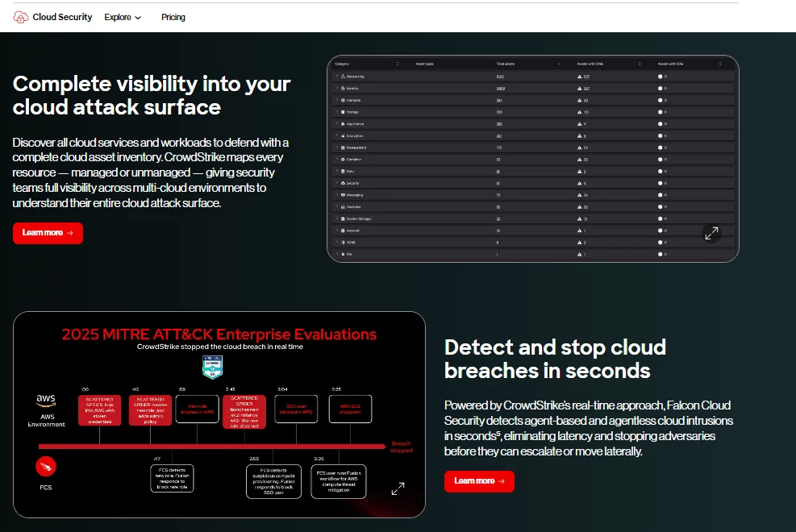Click the Networking row IOA circle icon
Image resolution: width=796 pixels, height=532 pixels.
pyautogui.click(x=660, y=77)
